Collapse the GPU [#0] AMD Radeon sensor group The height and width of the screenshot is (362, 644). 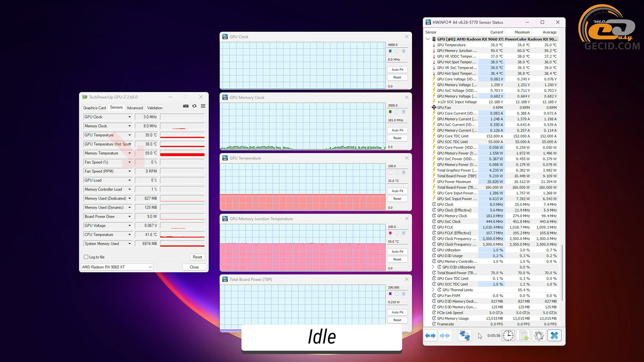coord(428,39)
